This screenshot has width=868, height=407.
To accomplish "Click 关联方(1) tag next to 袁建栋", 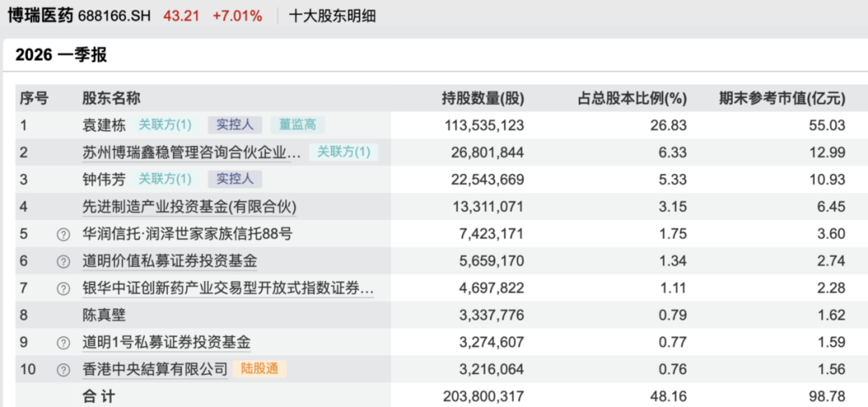I will [165, 125].
